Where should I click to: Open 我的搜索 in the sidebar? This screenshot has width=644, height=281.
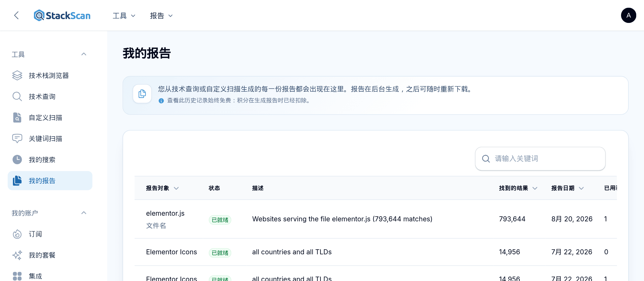point(50,159)
